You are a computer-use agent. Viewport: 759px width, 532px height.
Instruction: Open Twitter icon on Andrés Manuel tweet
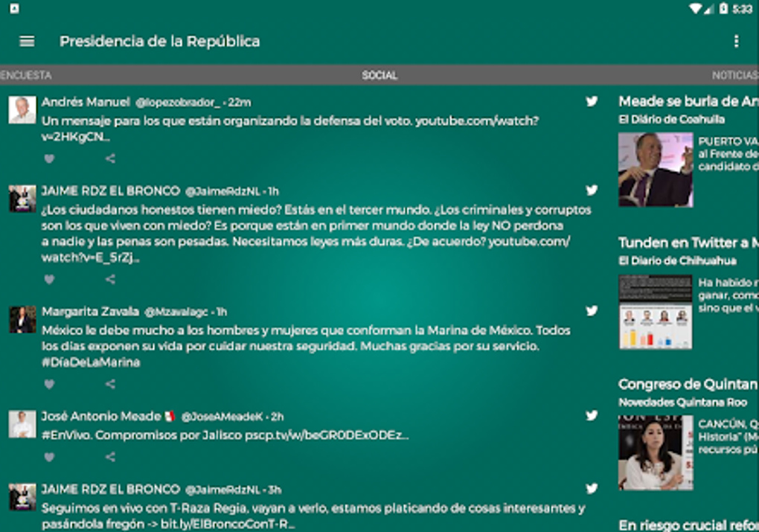[592, 101]
